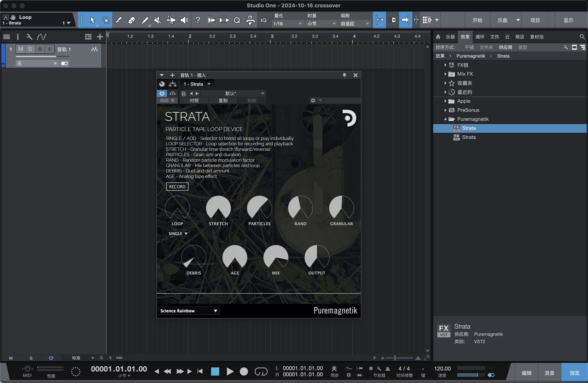Open the 开始 start page button
The height and width of the screenshot is (383, 588).
(x=477, y=20)
